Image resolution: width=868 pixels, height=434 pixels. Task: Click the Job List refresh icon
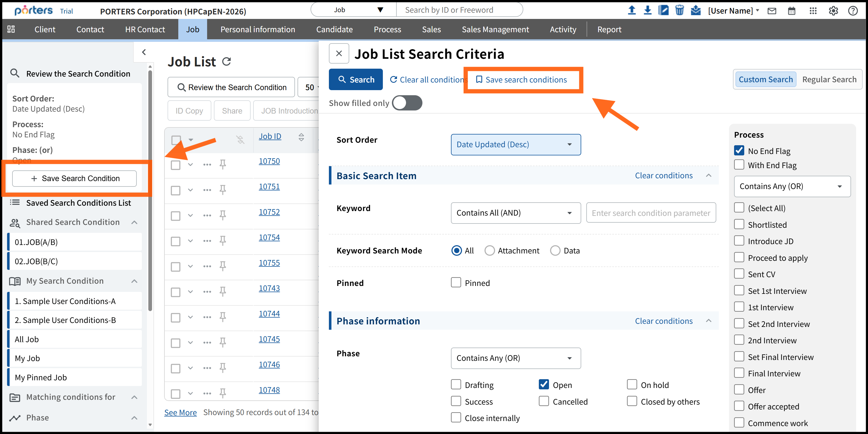226,62
